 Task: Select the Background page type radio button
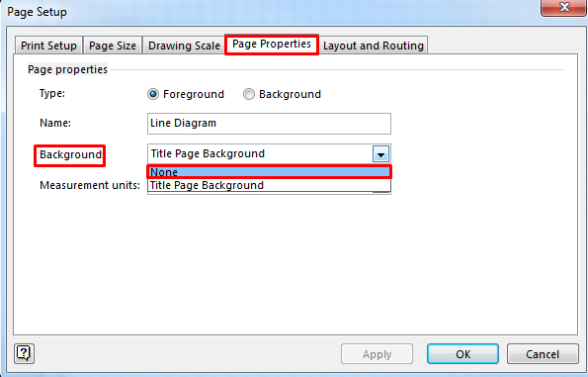point(249,94)
